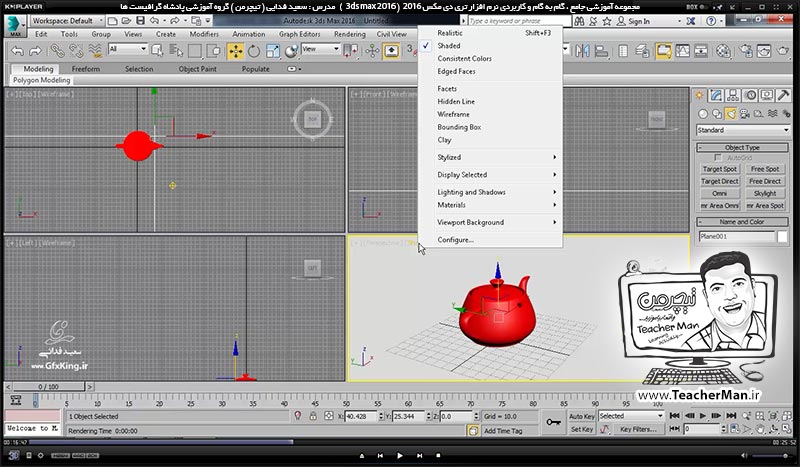This screenshot has height=467, width=800.
Task: Activate the Unlink Selection tool
Action: (76, 51)
